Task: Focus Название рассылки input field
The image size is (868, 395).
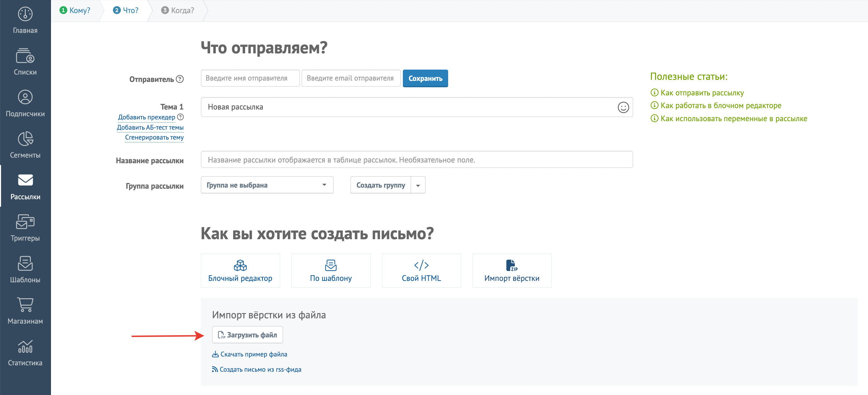Action: [x=417, y=160]
